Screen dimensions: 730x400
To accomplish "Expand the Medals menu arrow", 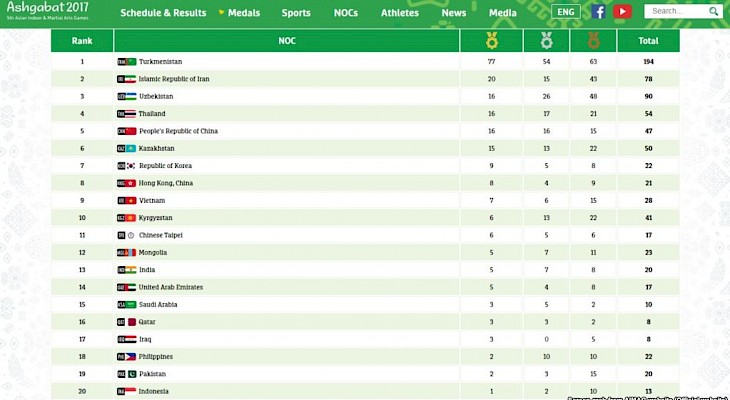I will coord(222,12).
